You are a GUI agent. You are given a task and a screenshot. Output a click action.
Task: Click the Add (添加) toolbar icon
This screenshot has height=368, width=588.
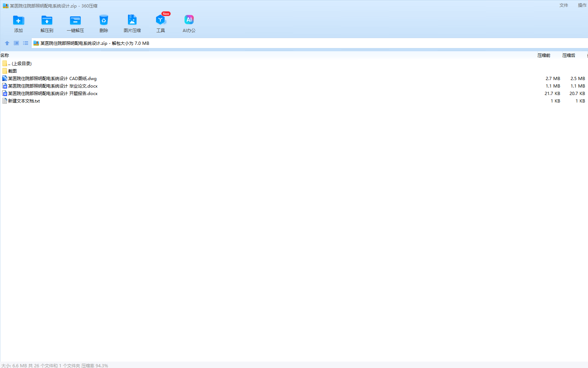click(x=18, y=20)
